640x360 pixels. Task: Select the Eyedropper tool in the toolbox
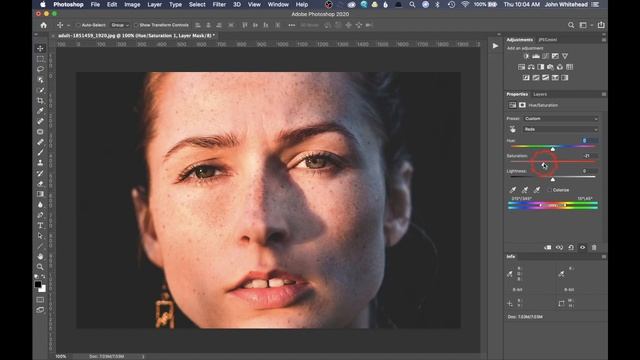[x=40, y=111]
